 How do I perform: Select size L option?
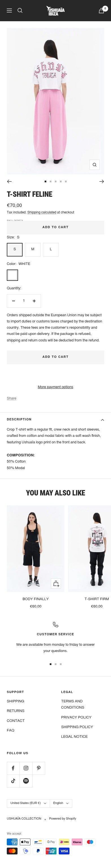[x=51, y=249]
